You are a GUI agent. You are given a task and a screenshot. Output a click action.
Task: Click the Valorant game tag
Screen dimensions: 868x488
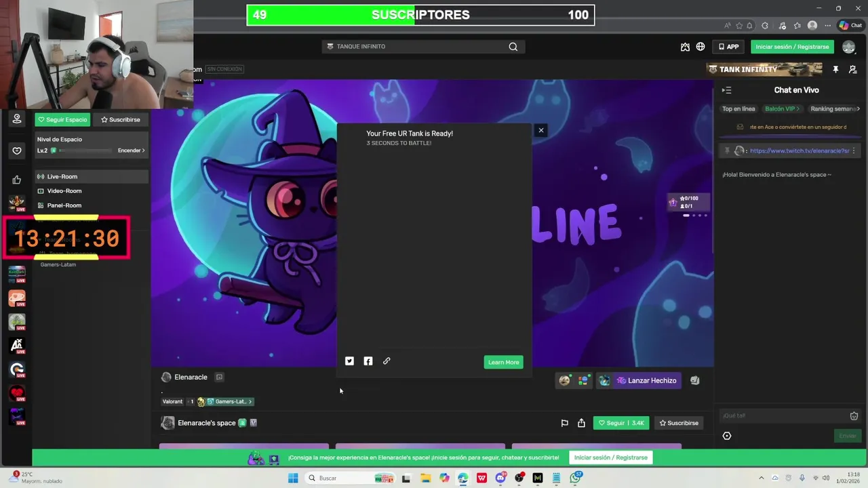tap(172, 402)
